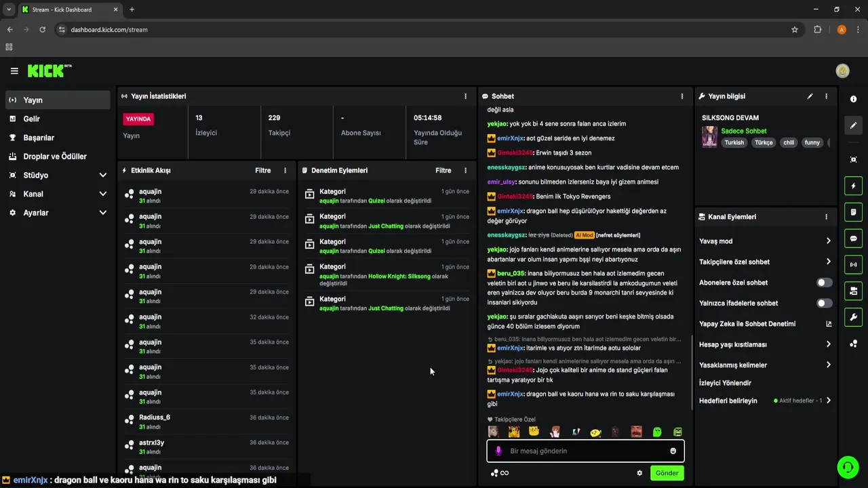Open the Sohbet panel options menu

coord(682,96)
